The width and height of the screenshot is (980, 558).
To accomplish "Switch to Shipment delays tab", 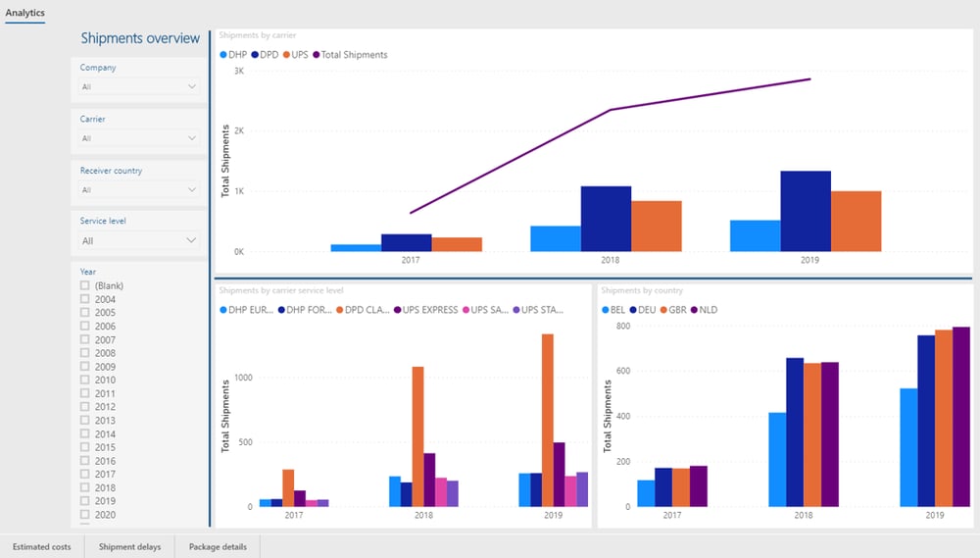I will tap(129, 547).
